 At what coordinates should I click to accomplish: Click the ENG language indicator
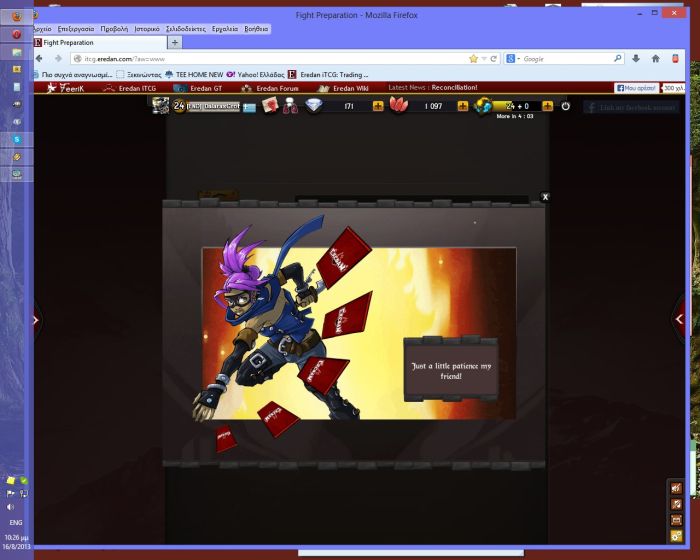click(x=16, y=522)
